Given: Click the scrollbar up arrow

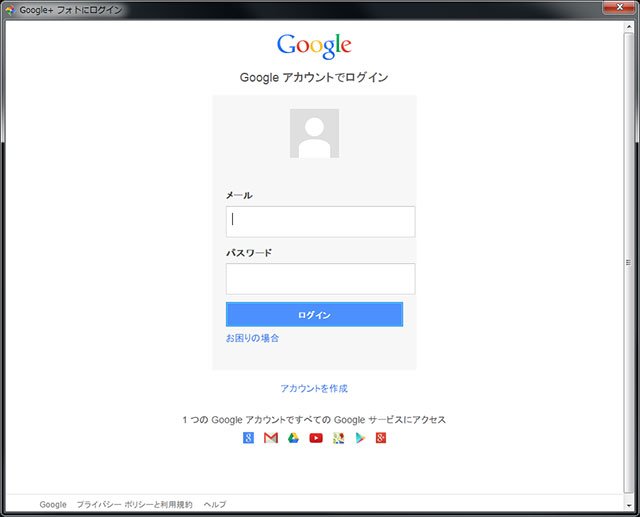Looking at the screenshot, I should click(x=629, y=27).
